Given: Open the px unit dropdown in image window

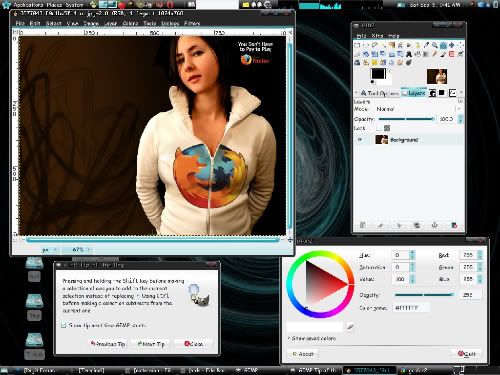Looking at the screenshot, I should tap(50, 249).
